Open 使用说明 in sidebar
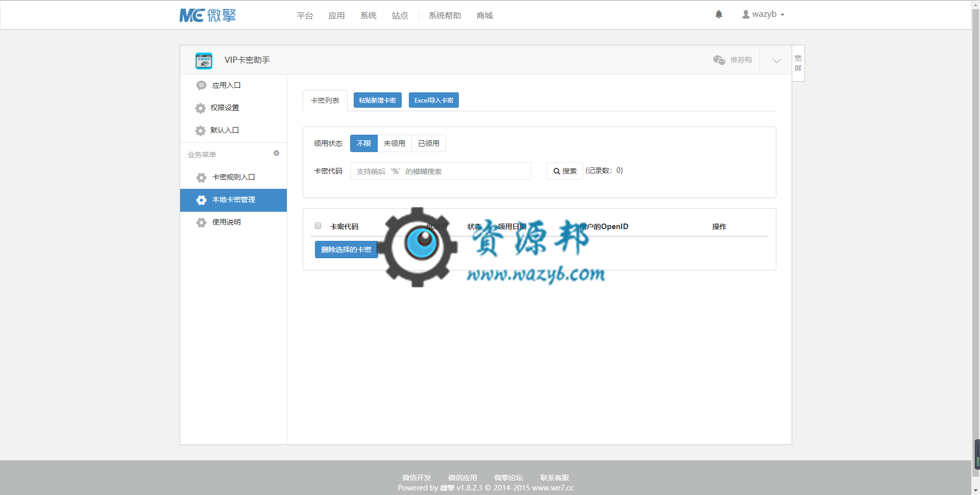 point(226,222)
